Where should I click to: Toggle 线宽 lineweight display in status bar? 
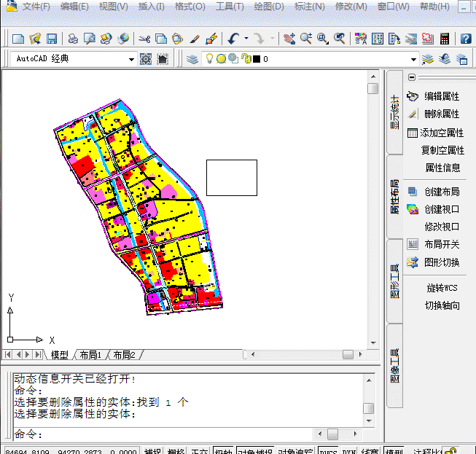370,450
